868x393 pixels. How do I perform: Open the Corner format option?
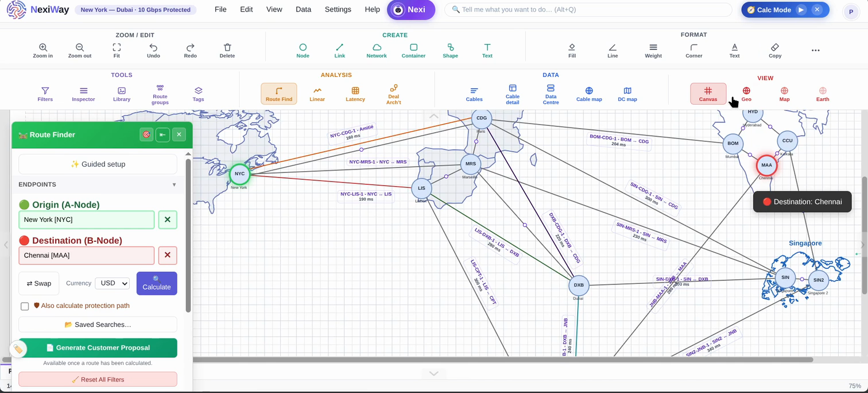[694, 51]
